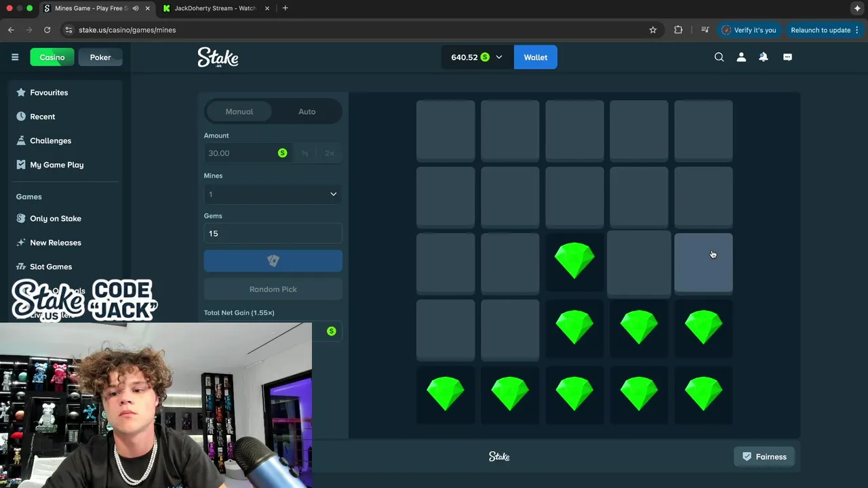The height and width of the screenshot is (488, 868).
Task: Open the Fairness button
Action: click(764, 457)
